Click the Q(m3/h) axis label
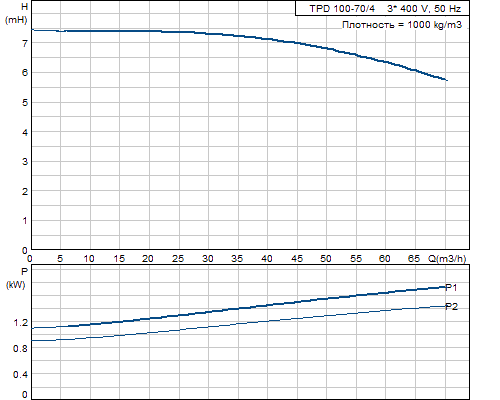Screen dimensions: 500x400 tap(447, 259)
